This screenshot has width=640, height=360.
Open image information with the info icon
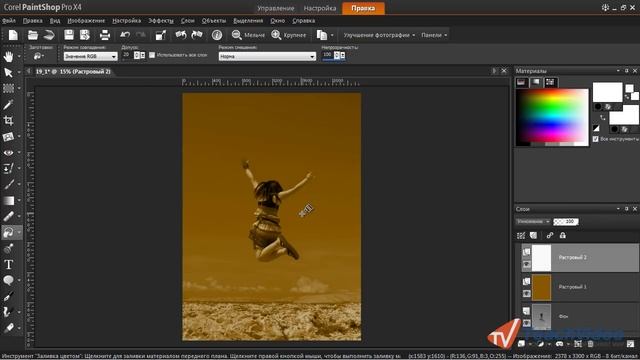tap(217, 35)
